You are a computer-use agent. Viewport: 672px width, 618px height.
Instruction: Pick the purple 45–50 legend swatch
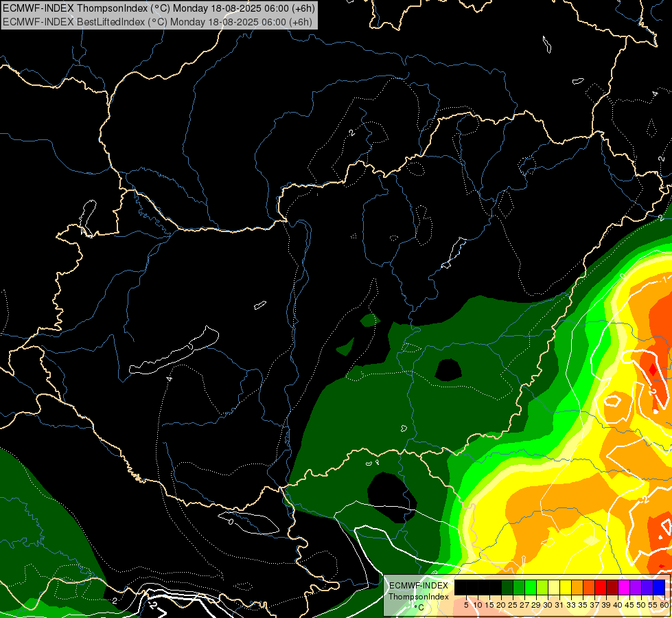click(x=636, y=587)
